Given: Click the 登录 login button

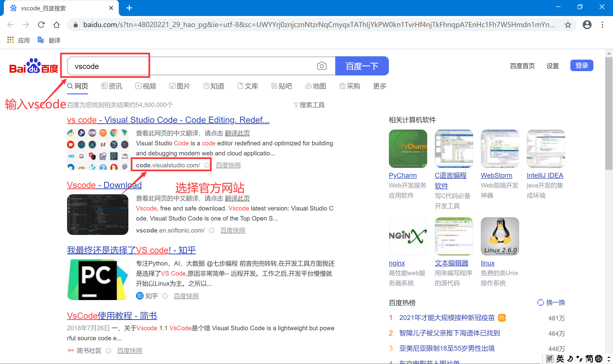Looking at the screenshot, I should 581,65.
